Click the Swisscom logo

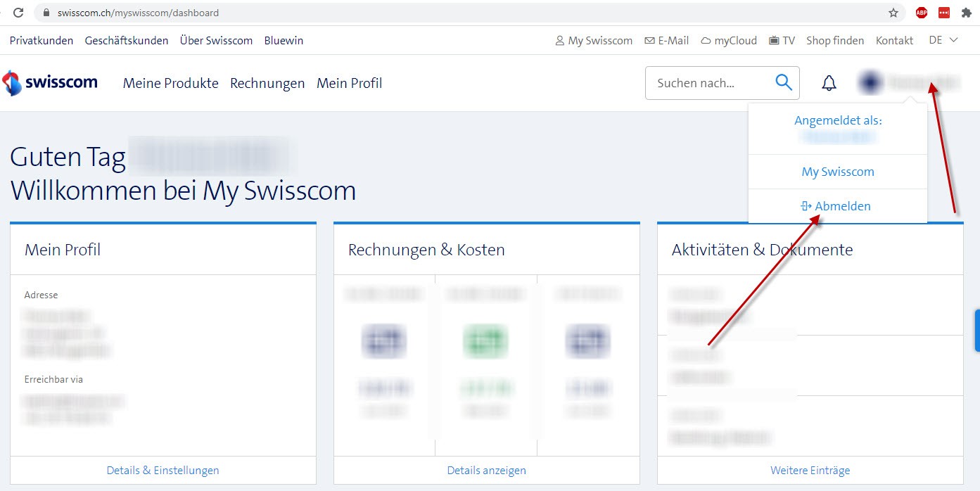50,83
